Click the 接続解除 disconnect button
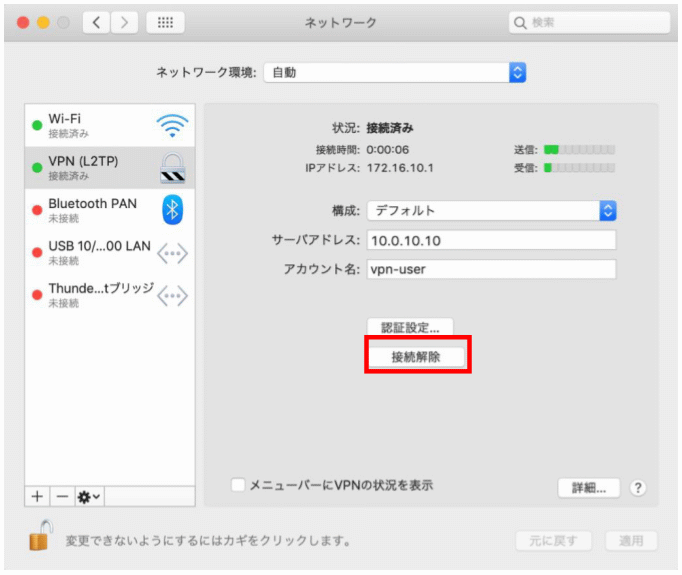Image resolution: width=682 pixels, height=575 pixels. 416,356
